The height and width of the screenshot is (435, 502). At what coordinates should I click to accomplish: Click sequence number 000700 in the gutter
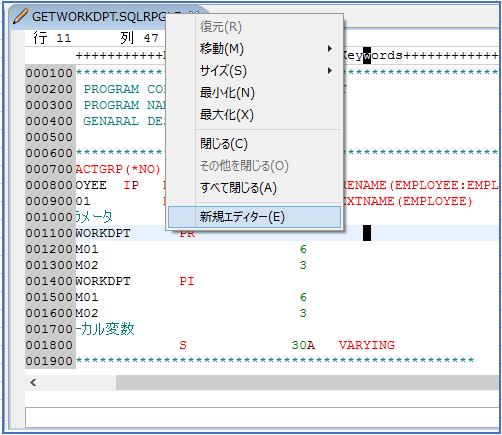tap(49, 169)
